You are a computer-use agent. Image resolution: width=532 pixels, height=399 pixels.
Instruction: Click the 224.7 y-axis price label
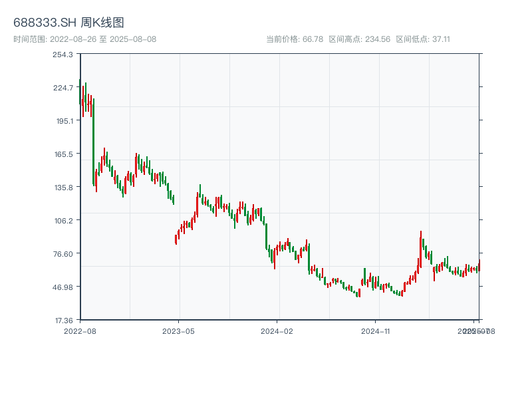[63, 88]
